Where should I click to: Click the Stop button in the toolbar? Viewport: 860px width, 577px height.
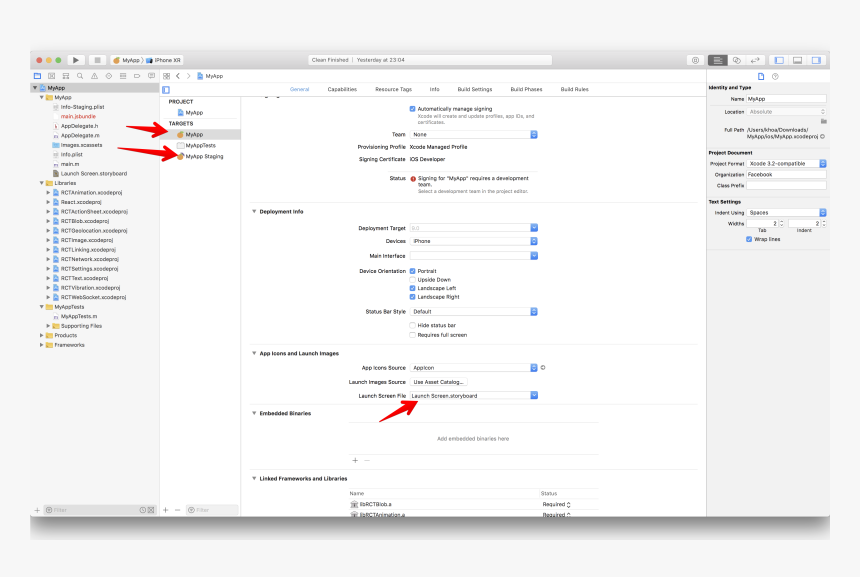[97, 60]
